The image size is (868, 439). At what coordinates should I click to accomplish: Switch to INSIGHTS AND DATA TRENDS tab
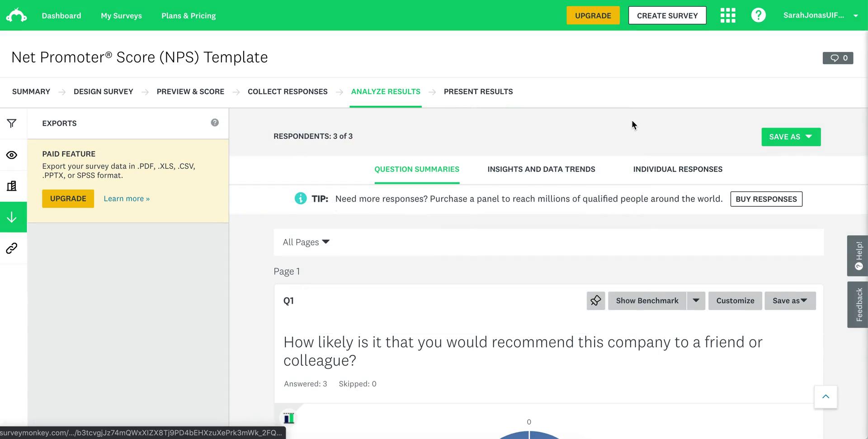tap(541, 169)
